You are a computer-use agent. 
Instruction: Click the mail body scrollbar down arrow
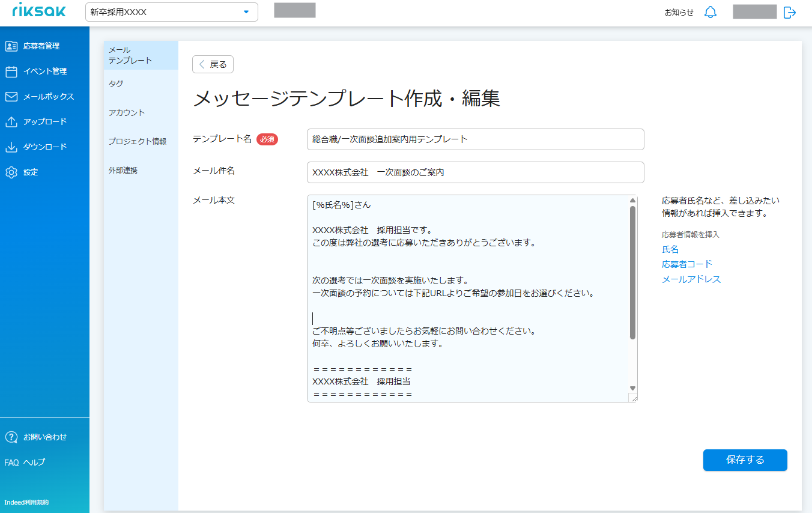[x=632, y=389]
